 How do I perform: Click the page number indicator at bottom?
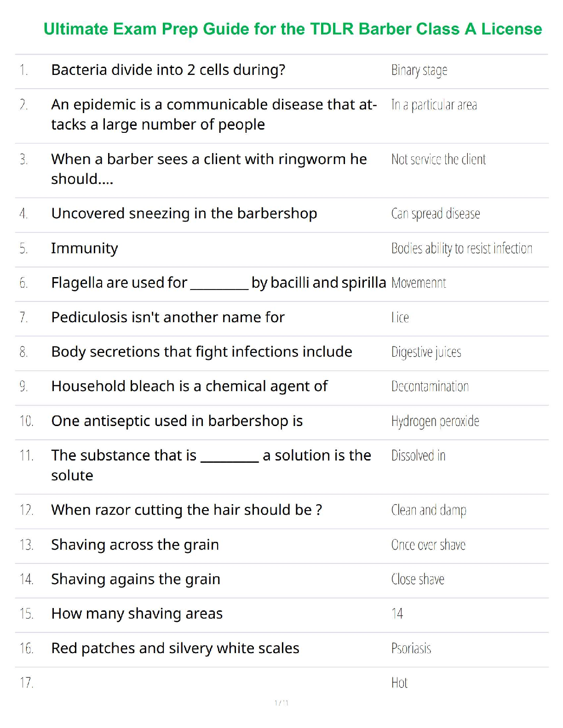tap(281, 703)
